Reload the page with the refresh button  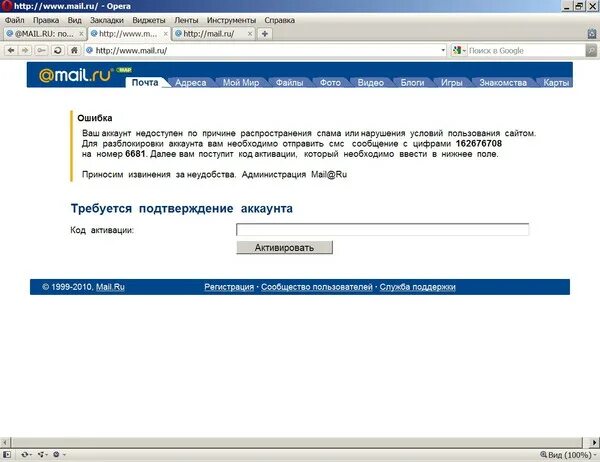tap(58, 51)
